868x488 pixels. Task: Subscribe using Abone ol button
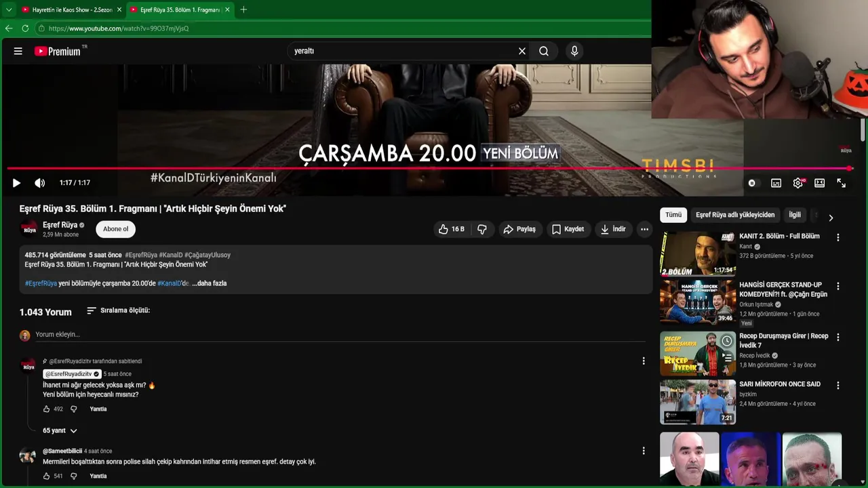115,229
